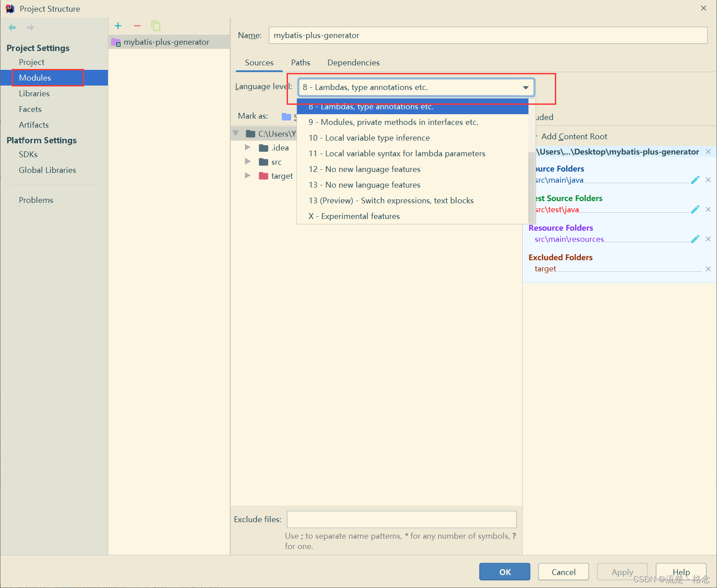The height and width of the screenshot is (588, 717).
Task: Open SDKs under Platform Settings
Action: click(x=28, y=155)
